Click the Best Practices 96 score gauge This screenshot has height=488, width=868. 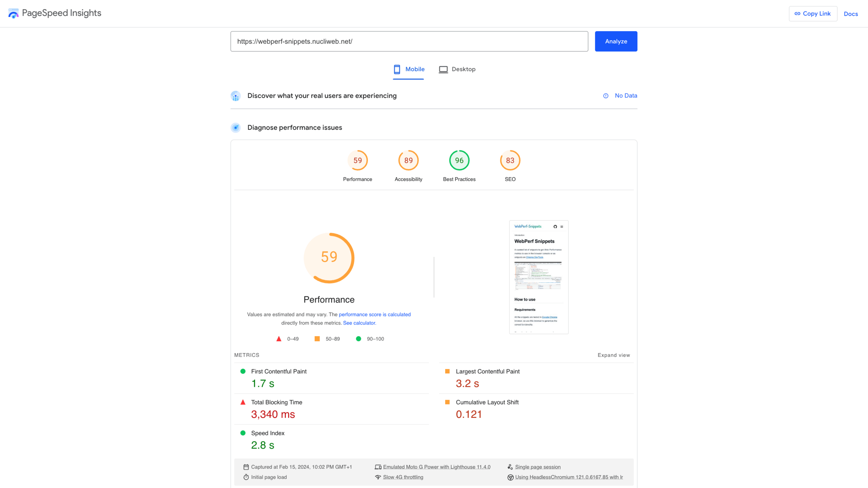[459, 160]
